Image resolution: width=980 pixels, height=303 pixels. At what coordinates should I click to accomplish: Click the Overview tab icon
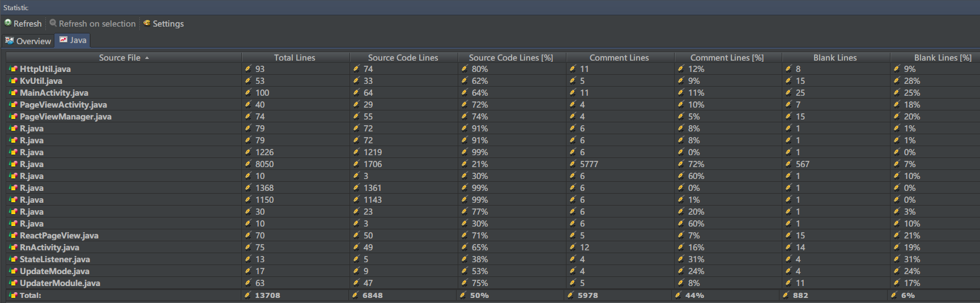9,41
